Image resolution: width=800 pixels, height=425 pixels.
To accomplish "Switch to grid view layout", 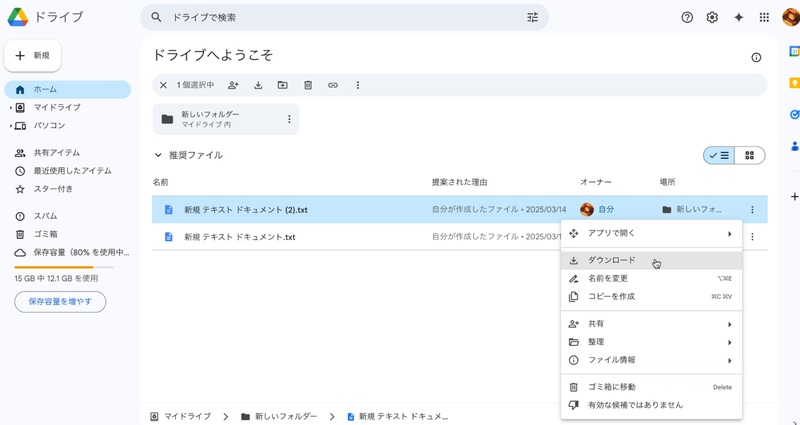I will (749, 156).
